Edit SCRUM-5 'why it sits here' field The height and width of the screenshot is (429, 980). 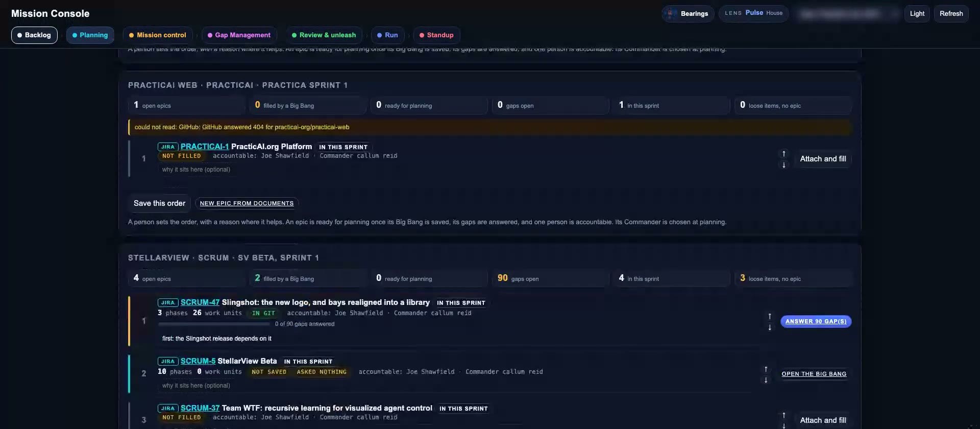click(196, 386)
